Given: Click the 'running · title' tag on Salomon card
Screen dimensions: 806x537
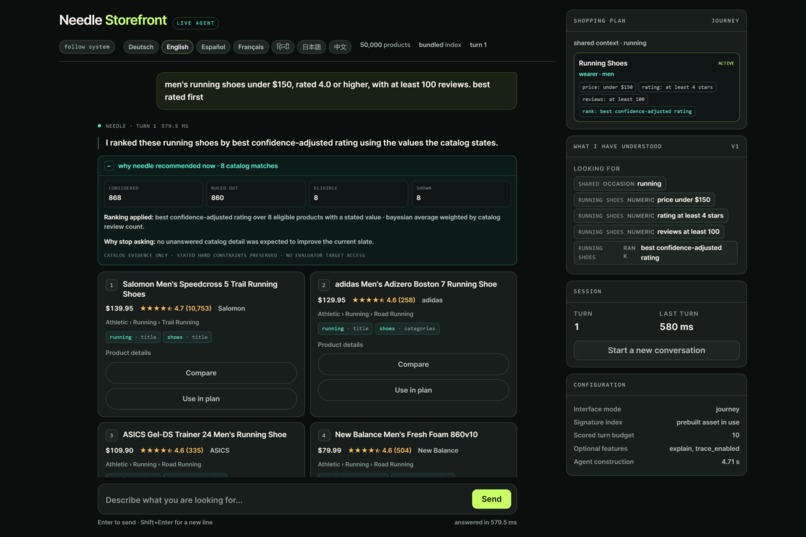Looking at the screenshot, I should click(133, 337).
